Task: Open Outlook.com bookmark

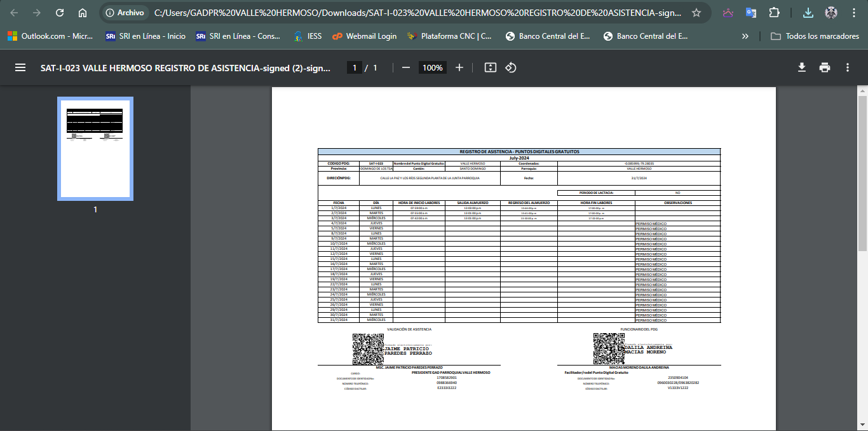Action: 50,36
